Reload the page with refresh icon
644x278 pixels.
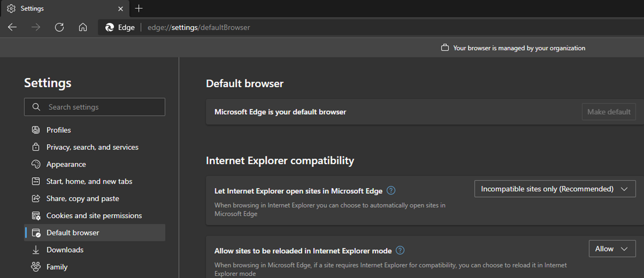pos(59,27)
